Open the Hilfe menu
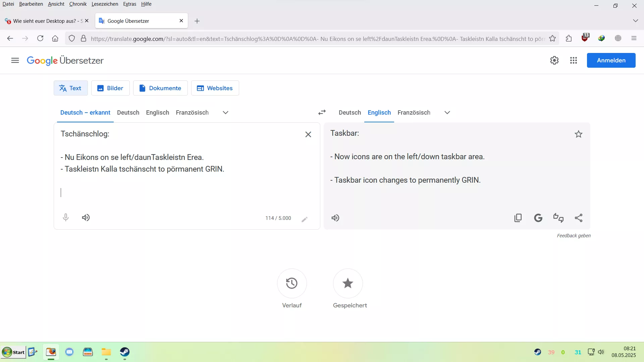644x362 pixels. [146, 4]
